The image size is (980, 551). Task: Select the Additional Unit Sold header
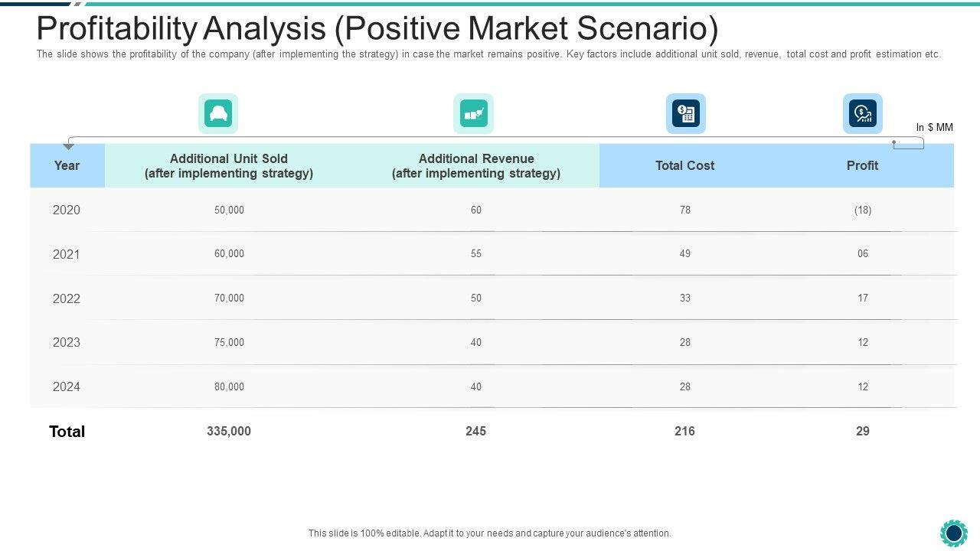(229, 165)
